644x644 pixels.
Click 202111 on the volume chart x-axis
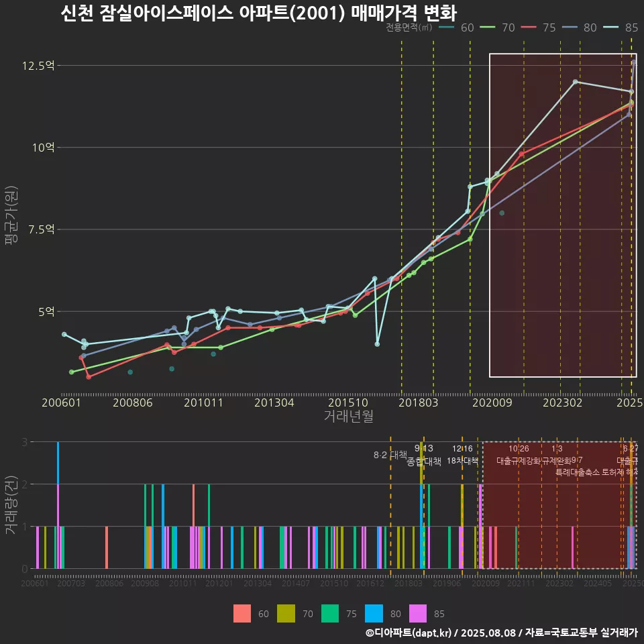click(x=521, y=583)
